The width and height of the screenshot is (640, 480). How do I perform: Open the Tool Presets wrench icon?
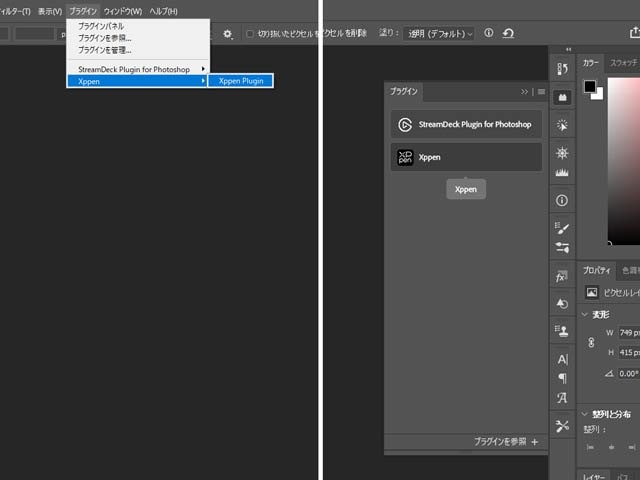click(x=562, y=426)
